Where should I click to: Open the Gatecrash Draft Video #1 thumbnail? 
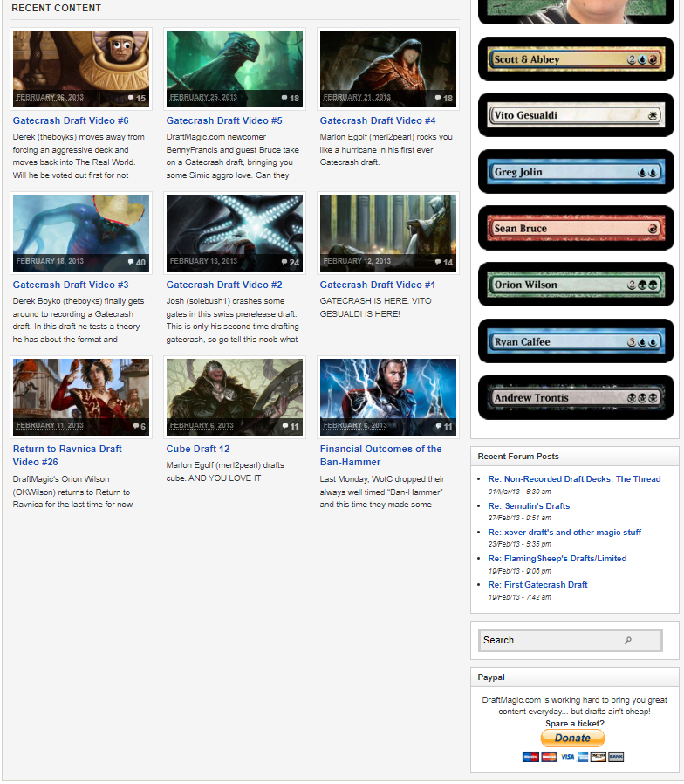[x=387, y=233]
